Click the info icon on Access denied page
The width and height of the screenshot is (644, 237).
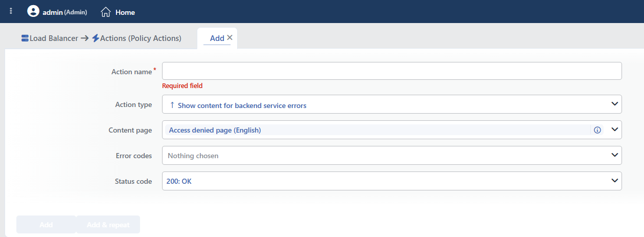(597, 130)
